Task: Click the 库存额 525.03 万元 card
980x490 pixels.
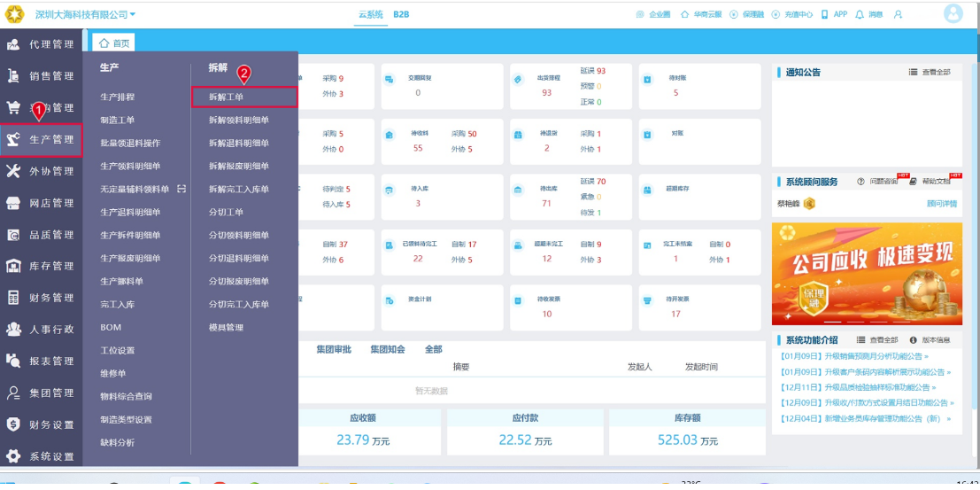Action: (x=688, y=432)
